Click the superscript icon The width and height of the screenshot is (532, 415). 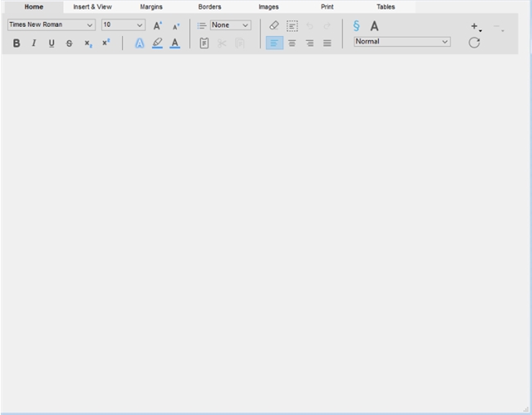[106, 43]
